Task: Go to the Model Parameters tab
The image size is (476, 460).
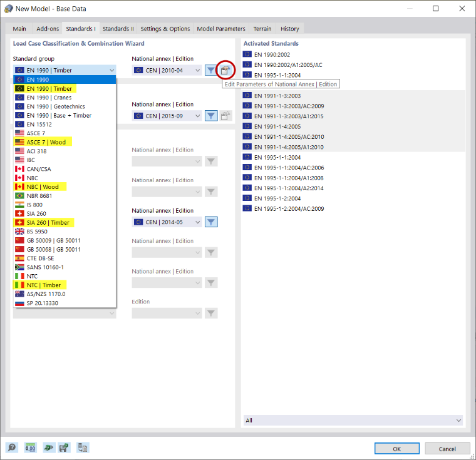Action: (x=221, y=29)
